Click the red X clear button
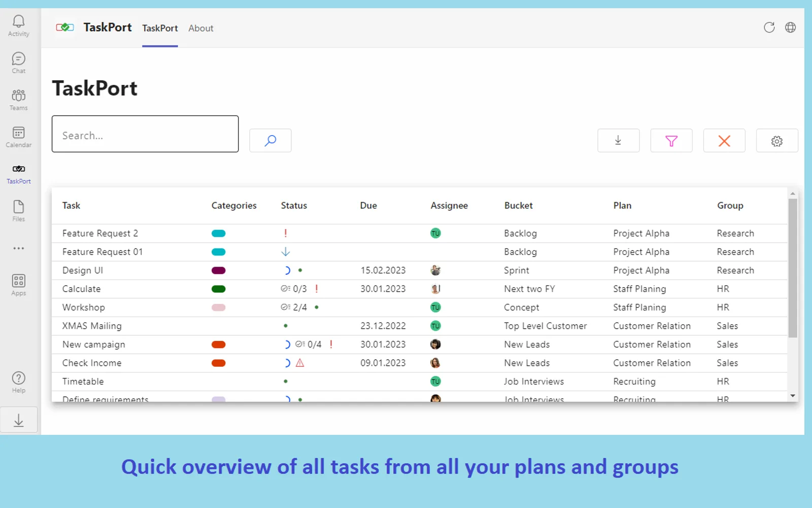This screenshot has width=812, height=508. click(x=724, y=140)
